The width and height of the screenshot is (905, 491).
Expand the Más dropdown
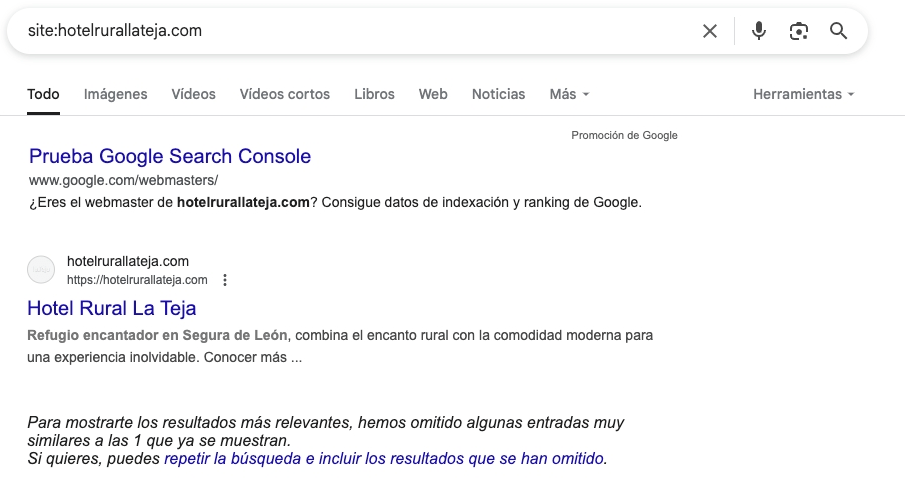pyautogui.click(x=569, y=94)
